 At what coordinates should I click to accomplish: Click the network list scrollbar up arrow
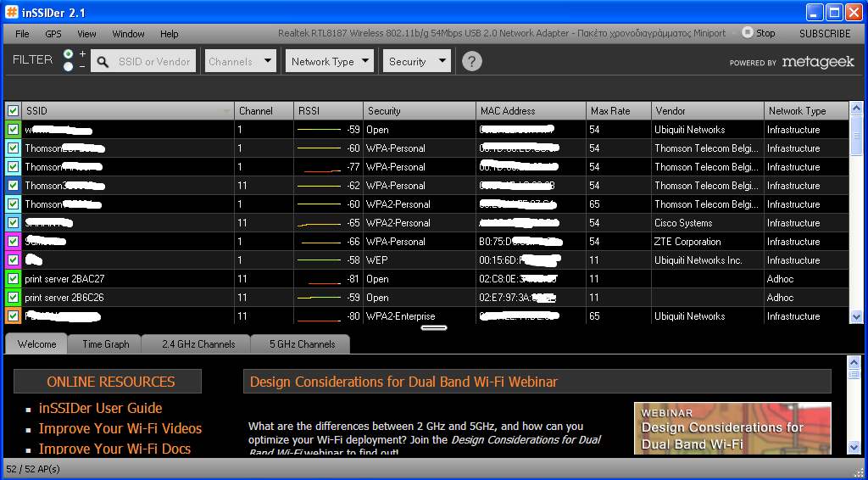(856, 109)
